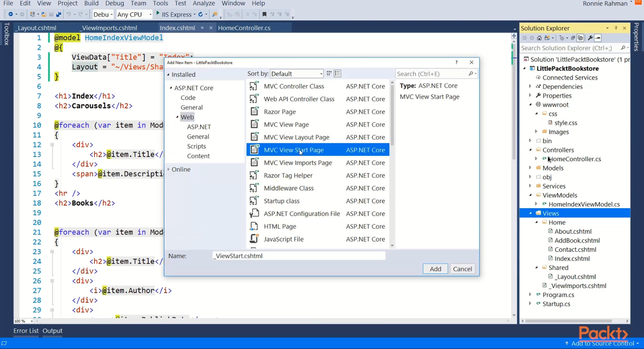Image resolution: width=644 pixels, height=349 pixels.
Task: Collapse the ASP.NET Core category node
Action: tap(171, 88)
